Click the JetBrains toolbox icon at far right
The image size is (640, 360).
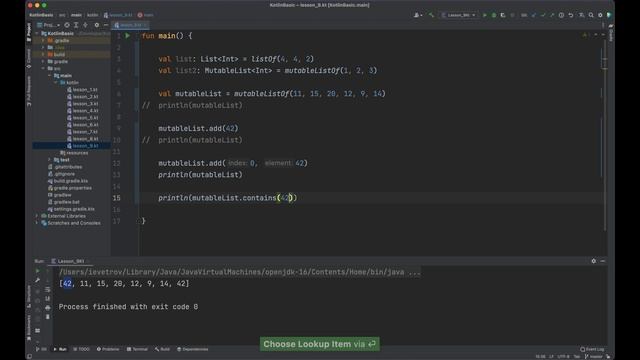click(x=609, y=15)
